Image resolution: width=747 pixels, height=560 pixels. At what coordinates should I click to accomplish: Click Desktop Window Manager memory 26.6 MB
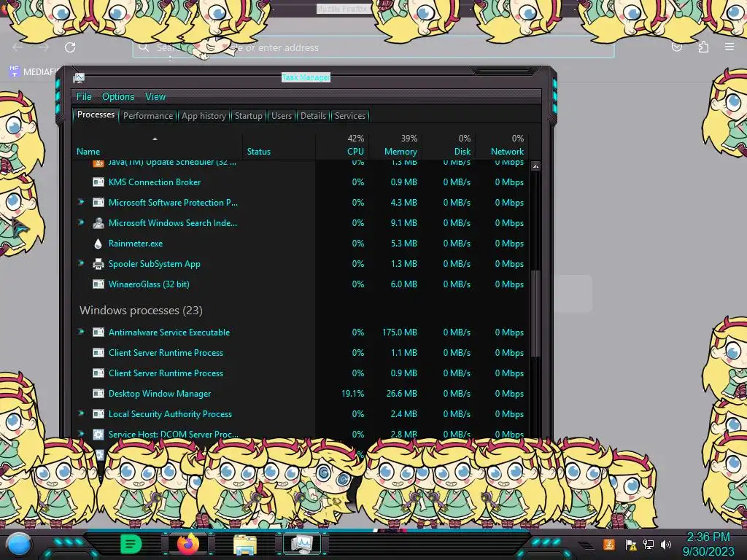tap(402, 394)
